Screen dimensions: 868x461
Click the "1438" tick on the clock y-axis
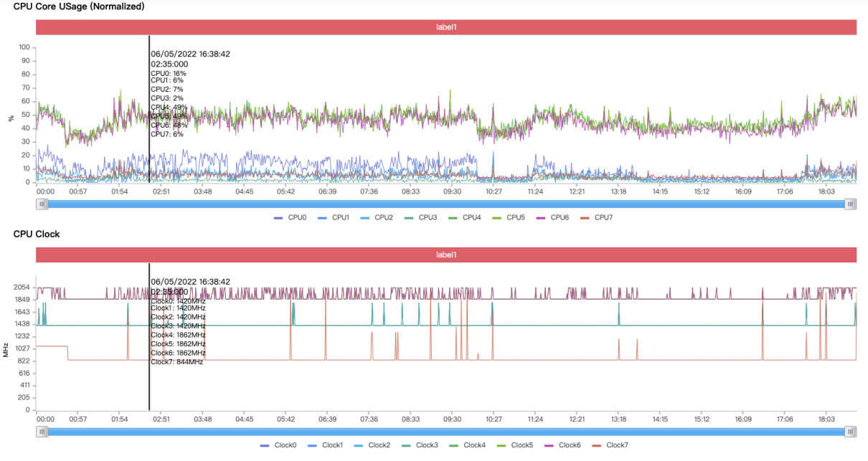[x=22, y=324]
